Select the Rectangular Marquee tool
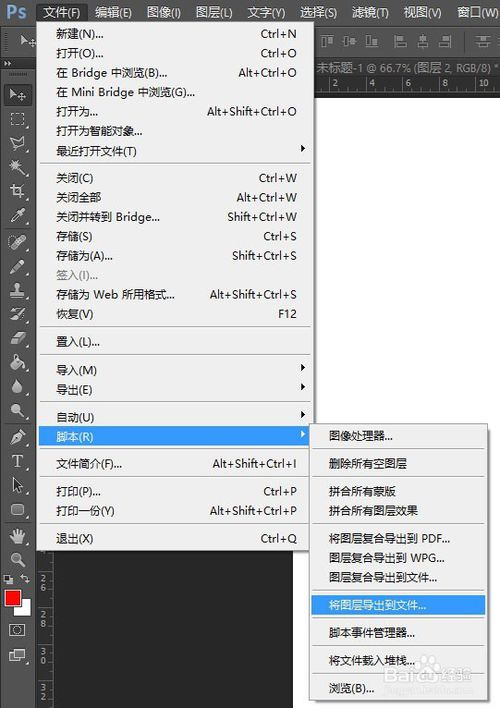This screenshot has width=500, height=708. [x=18, y=119]
